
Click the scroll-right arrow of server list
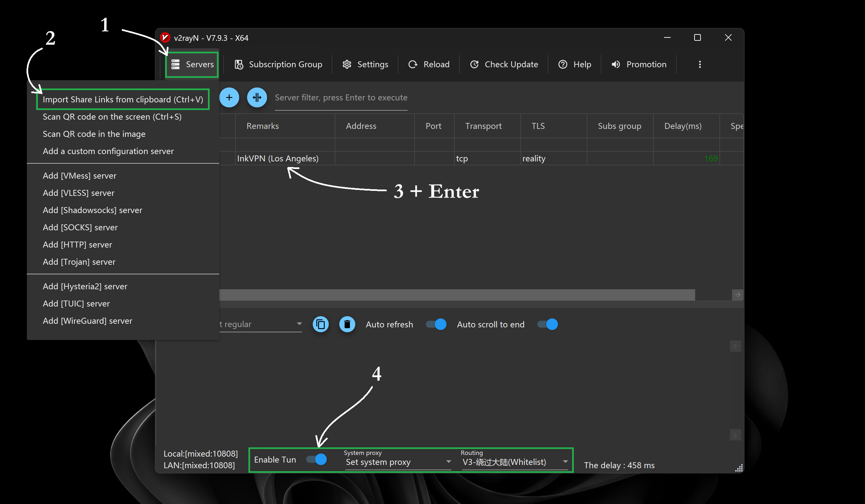pyautogui.click(x=738, y=295)
